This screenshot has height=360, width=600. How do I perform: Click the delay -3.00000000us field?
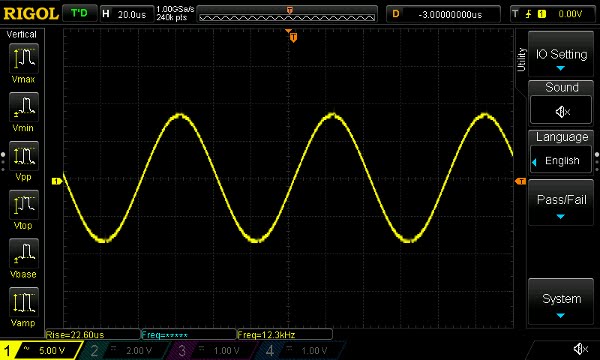[x=443, y=14]
